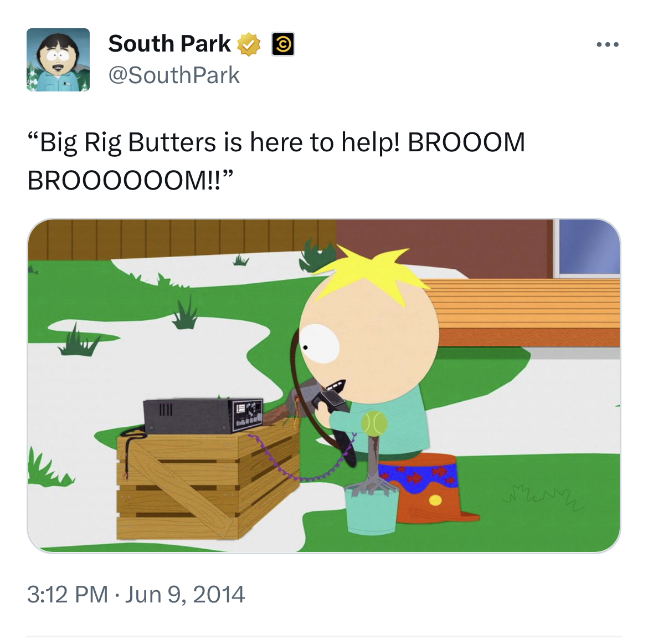Click the gold verified checkmark badge
This screenshot has height=644, width=648.
248,44
